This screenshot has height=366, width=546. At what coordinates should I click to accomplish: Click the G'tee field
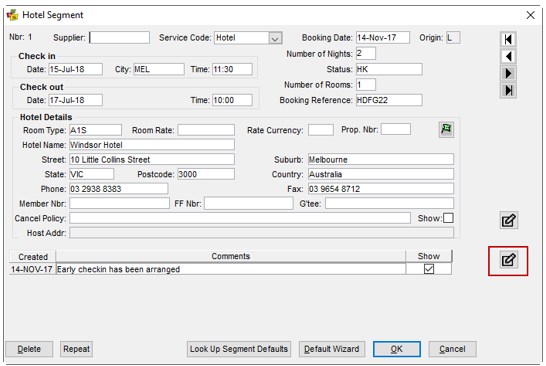(389, 203)
